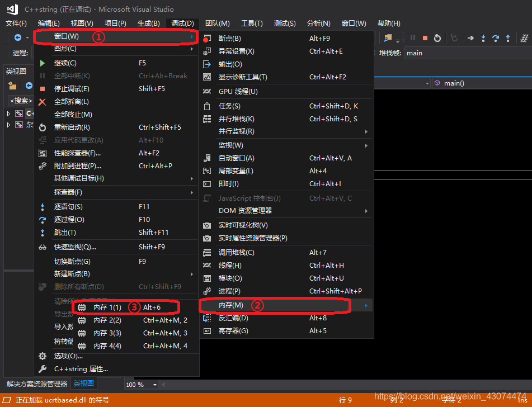Open 任务(S) window entry
The image size is (532, 407).
[x=286, y=106]
